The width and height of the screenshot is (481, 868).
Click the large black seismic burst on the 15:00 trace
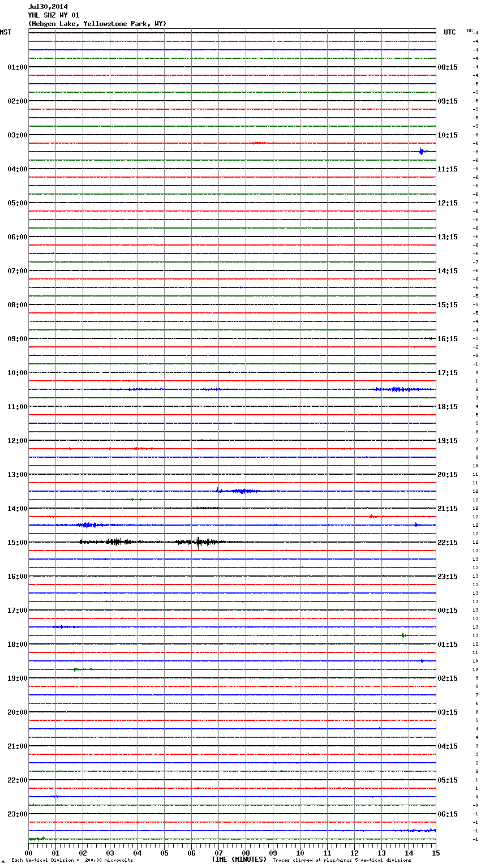[x=199, y=542]
